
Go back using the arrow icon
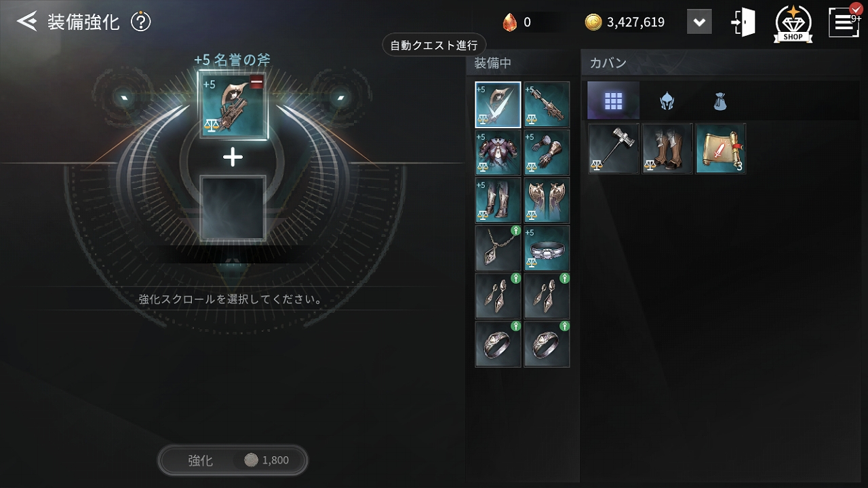(x=27, y=22)
